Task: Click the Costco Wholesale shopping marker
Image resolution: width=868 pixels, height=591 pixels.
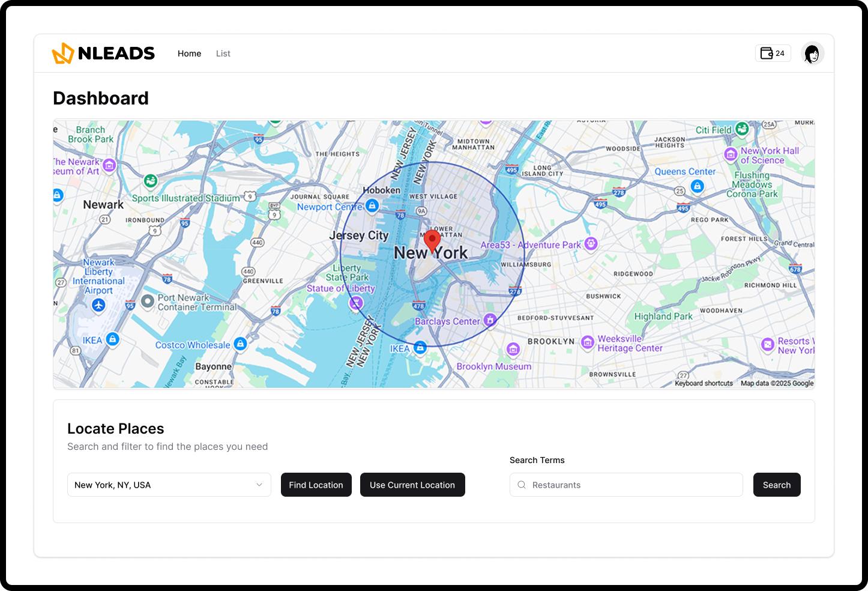Action: [x=241, y=344]
